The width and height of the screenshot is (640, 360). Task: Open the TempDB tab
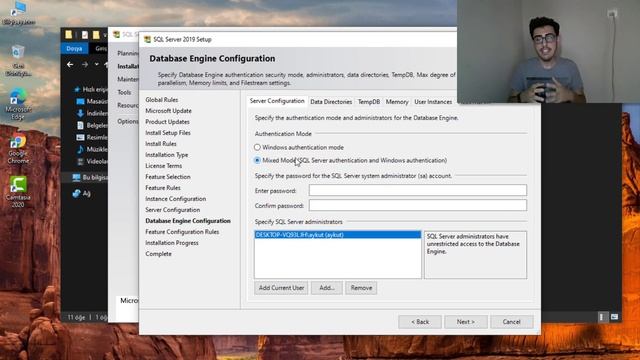click(x=369, y=102)
